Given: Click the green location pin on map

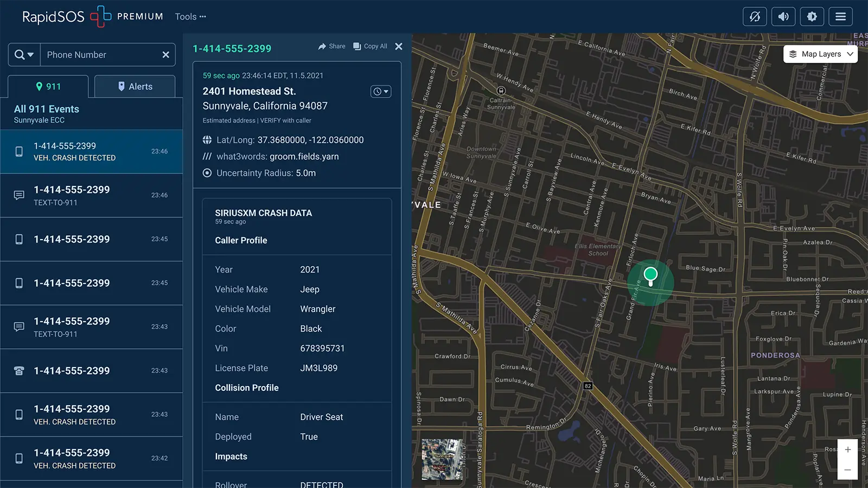Looking at the screenshot, I should click(x=650, y=275).
